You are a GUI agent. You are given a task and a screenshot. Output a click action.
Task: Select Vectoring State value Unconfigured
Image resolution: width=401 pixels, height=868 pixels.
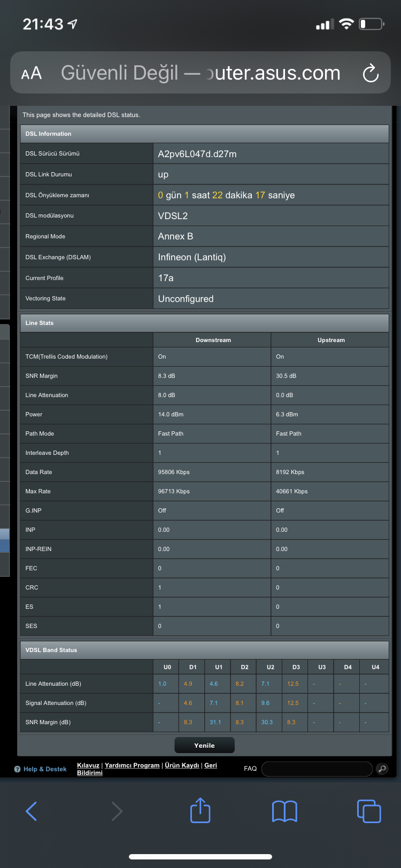click(x=186, y=299)
